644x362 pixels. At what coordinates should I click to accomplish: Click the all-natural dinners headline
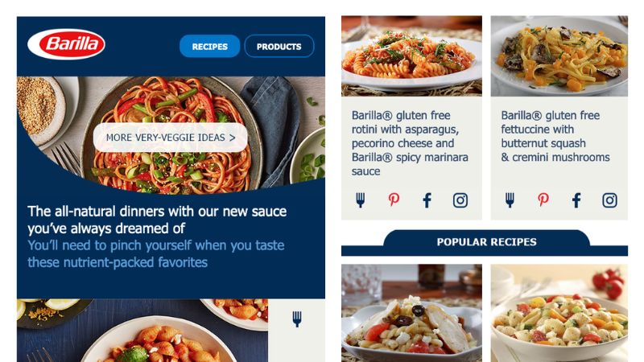tap(157, 220)
